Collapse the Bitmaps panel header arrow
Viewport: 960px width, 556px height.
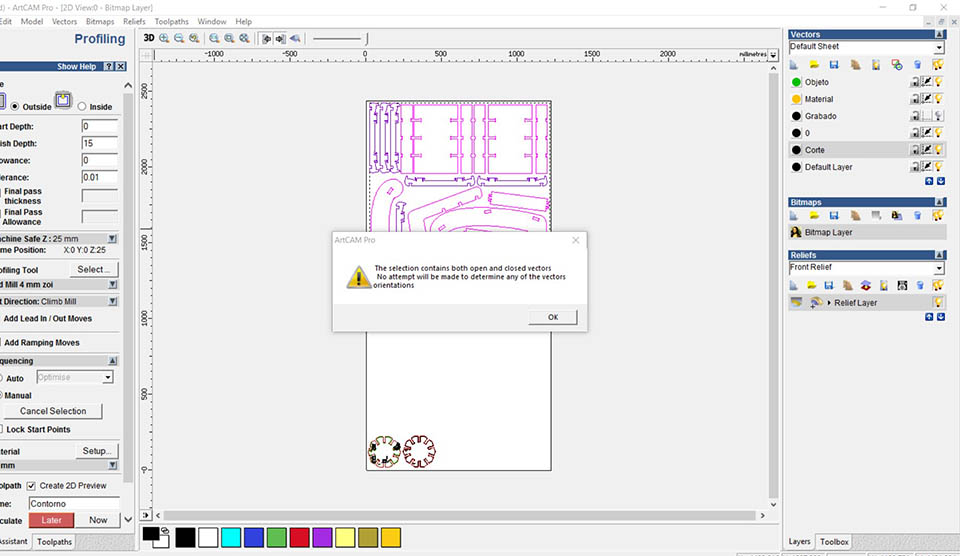coord(939,202)
